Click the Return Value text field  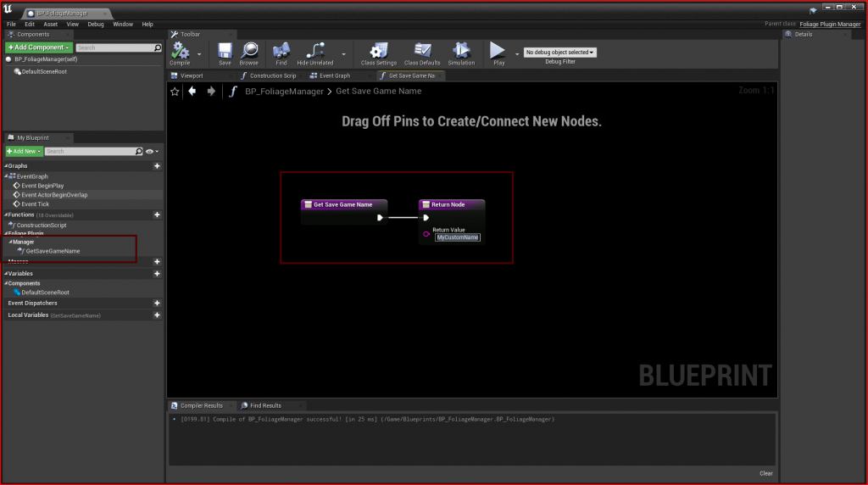pos(458,237)
